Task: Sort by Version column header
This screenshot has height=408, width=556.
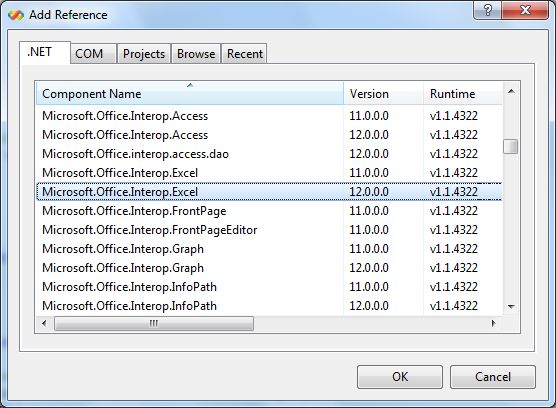Action: click(383, 94)
